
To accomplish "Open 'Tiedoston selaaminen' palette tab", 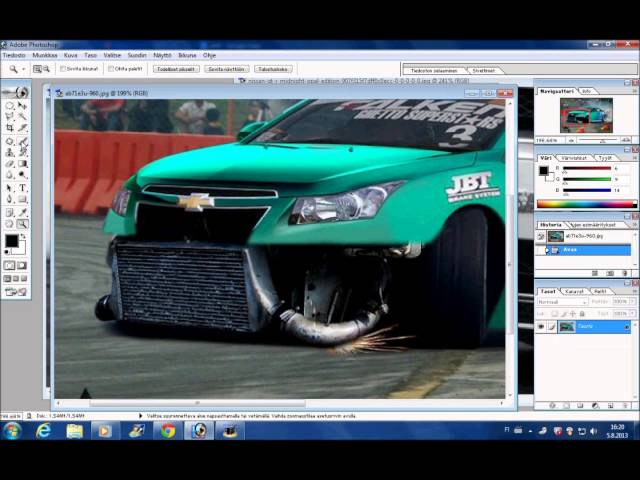I will click(x=433, y=71).
